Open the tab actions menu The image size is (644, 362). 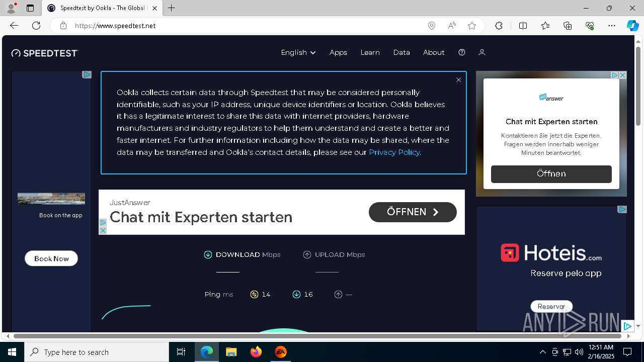click(30, 8)
